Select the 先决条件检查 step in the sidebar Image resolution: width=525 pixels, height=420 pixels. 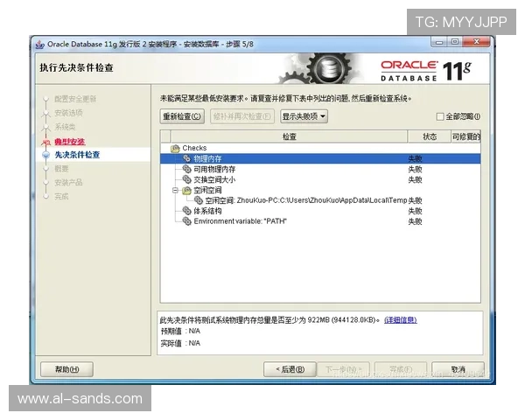point(77,155)
